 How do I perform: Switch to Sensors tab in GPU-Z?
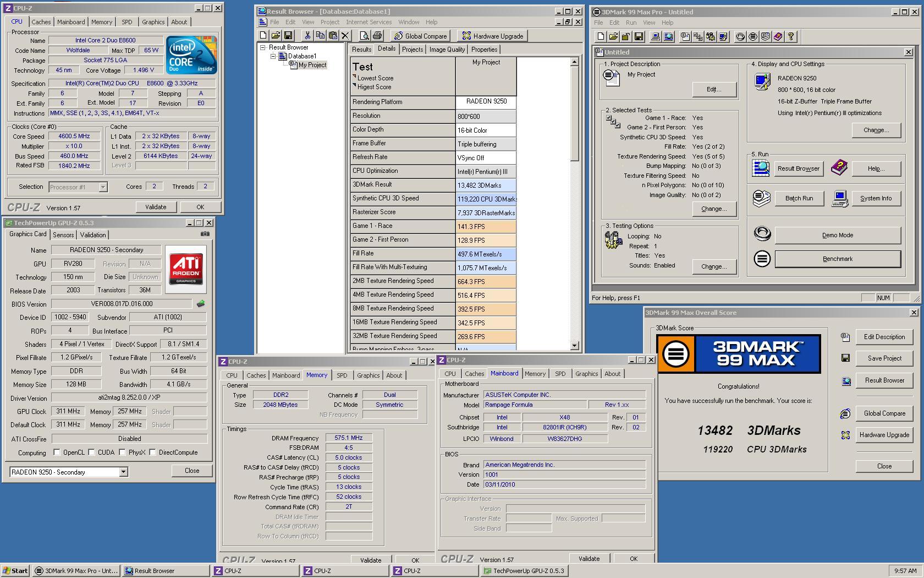(63, 235)
